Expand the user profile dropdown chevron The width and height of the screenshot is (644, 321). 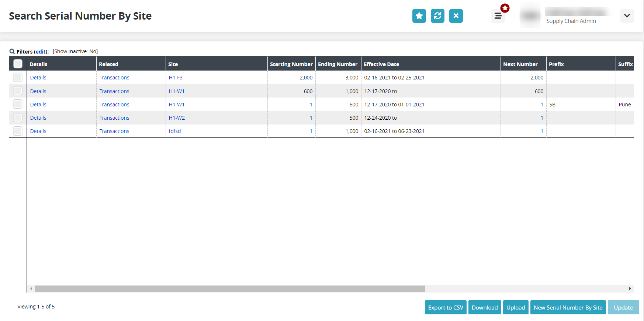[x=627, y=16]
